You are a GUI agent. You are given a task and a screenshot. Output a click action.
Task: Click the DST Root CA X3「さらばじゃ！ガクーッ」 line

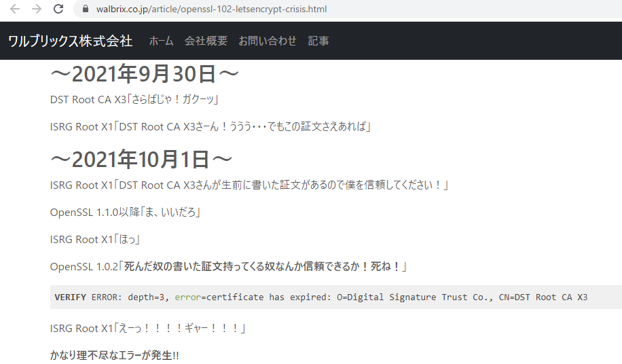tap(134, 100)
